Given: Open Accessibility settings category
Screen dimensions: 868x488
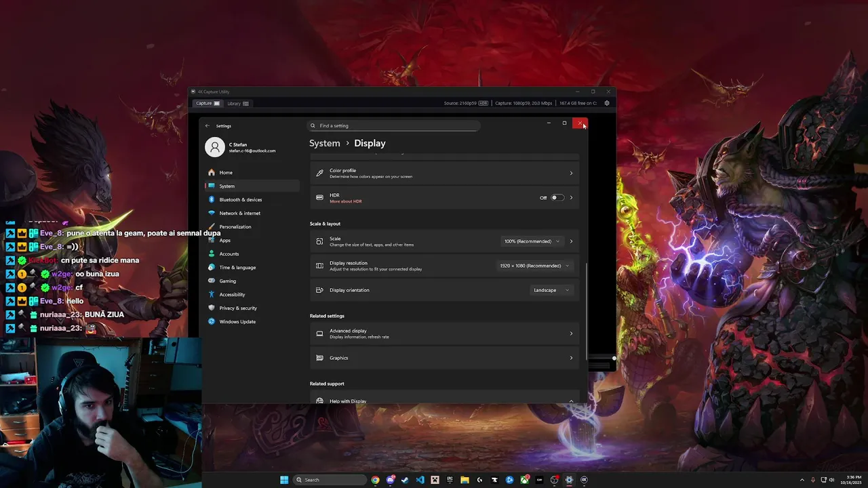Looking at the screenshot, I should [251, 294].
